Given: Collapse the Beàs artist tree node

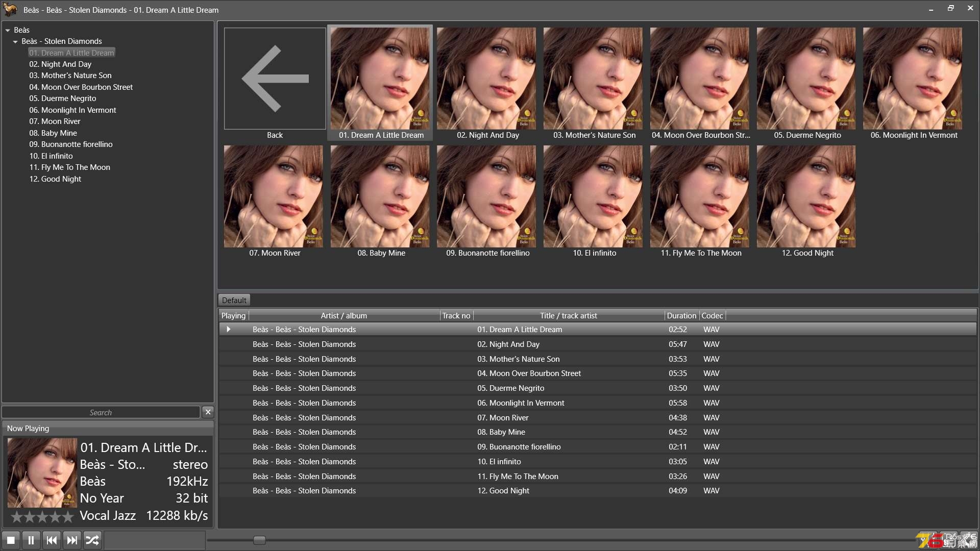Looking at the screenshot, I should point(8,30).
